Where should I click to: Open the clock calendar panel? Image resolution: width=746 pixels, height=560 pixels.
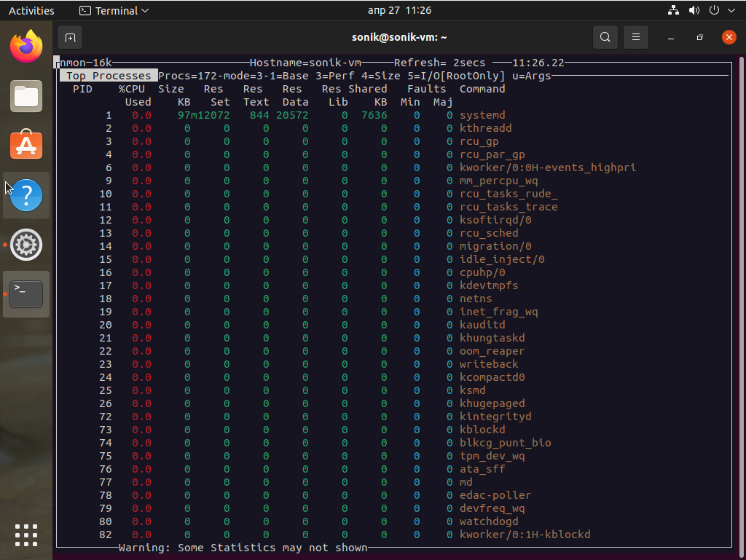(x=399, y=11)
